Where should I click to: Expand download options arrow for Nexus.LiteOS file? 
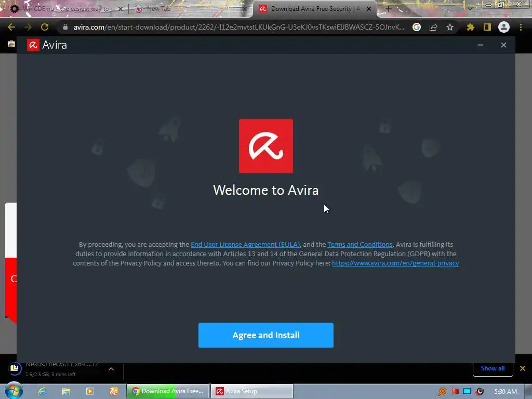[111, 369]
